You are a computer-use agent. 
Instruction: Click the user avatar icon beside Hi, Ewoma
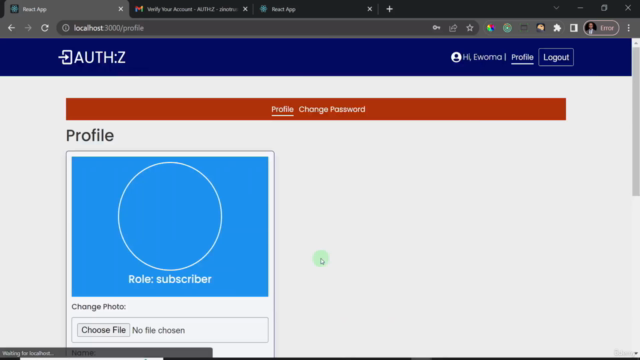(x=456, y=57)
